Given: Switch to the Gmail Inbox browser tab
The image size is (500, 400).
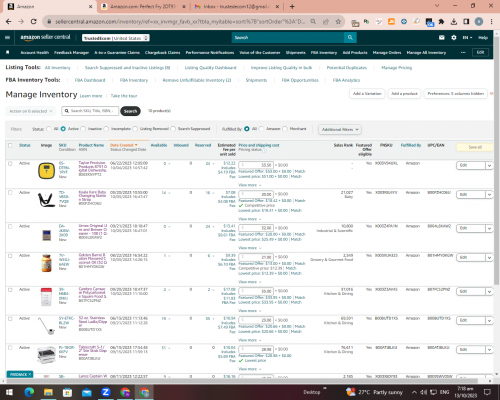Looking at the screenshot, I should click(237, 6).
